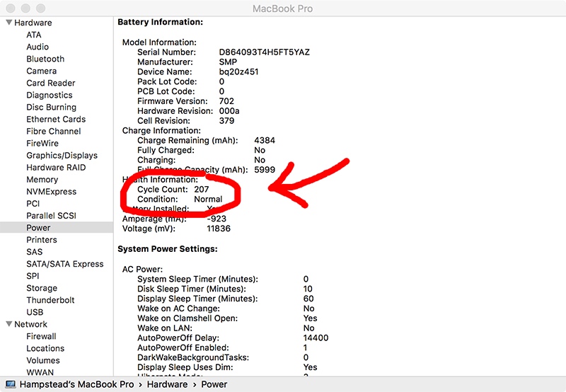This screenshot has height=392, width=566.
Task: Click the window zoom button
Action: [x=41, y=8]
